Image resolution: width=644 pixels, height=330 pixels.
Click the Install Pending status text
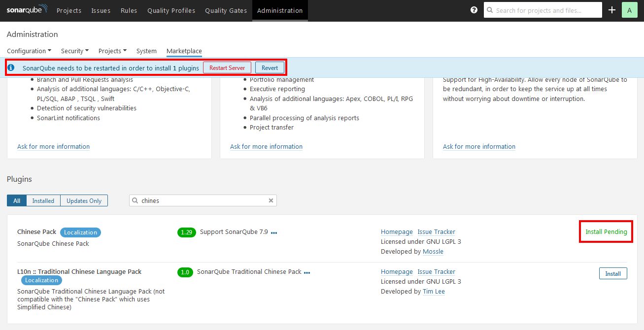pos(606,231)
